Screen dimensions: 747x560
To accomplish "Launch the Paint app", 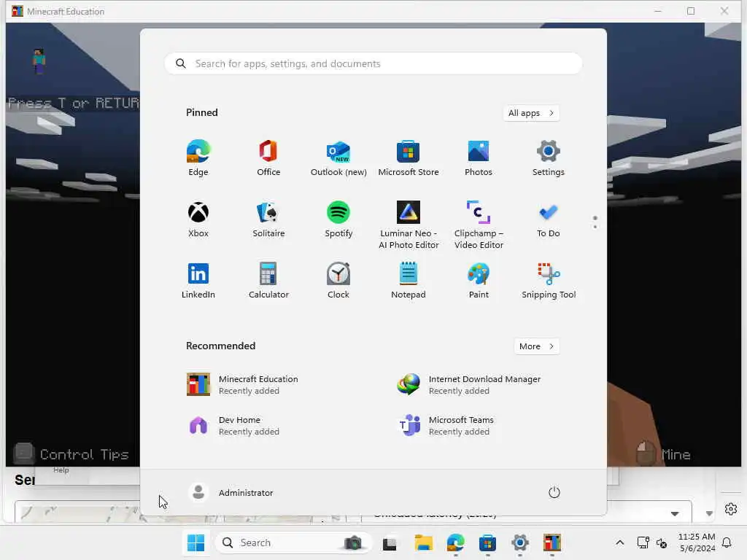I will (479, 281).
